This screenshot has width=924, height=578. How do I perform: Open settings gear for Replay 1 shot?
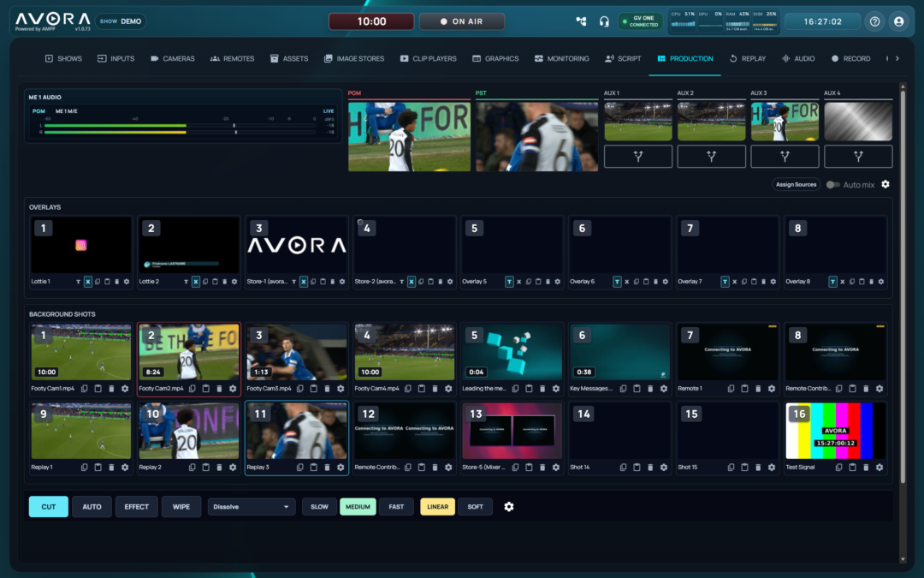pyautogui.click(x=125, y=468)
